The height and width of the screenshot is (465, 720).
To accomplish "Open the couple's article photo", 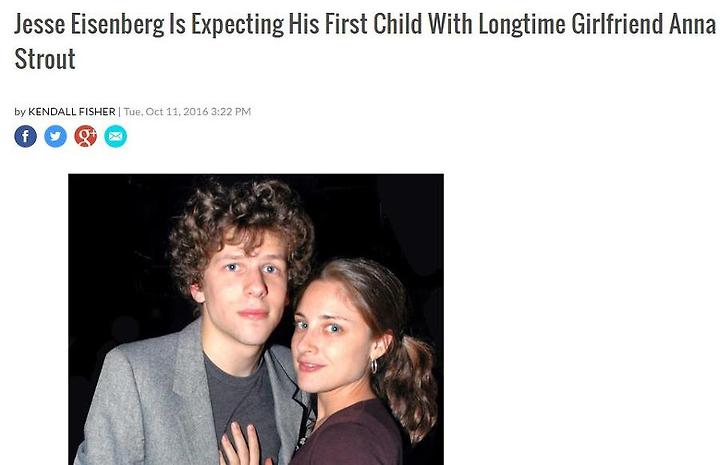I will 256,319.
